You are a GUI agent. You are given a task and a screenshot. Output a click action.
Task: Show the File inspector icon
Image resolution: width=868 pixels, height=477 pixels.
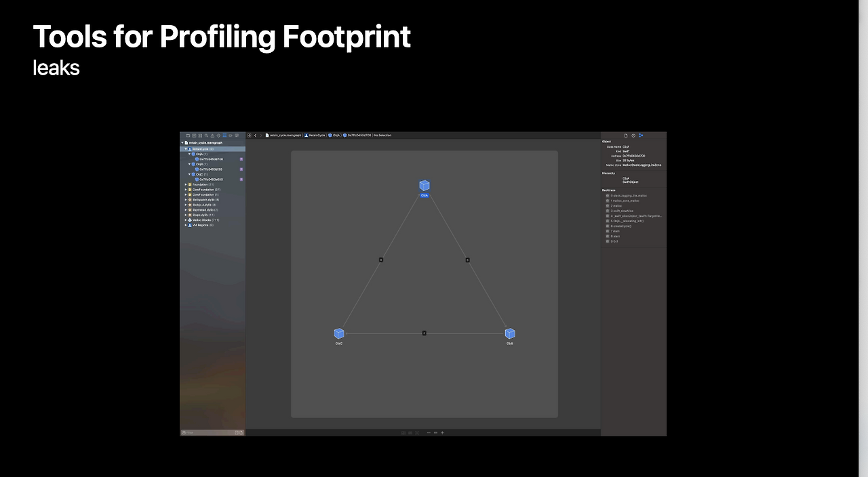(626, 136)
